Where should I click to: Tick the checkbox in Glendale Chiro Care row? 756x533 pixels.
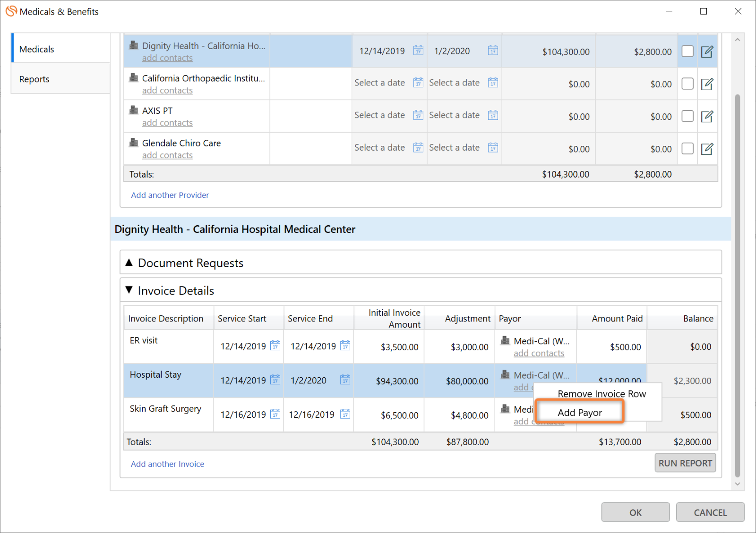click(687, 148)
